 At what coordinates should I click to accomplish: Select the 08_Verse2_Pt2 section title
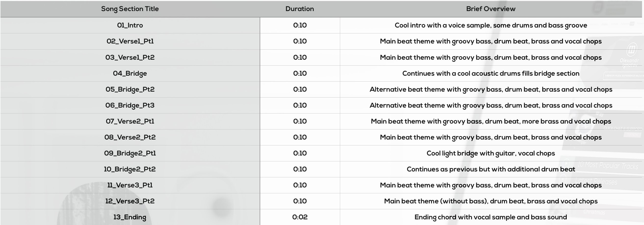[x=130, y=137]
